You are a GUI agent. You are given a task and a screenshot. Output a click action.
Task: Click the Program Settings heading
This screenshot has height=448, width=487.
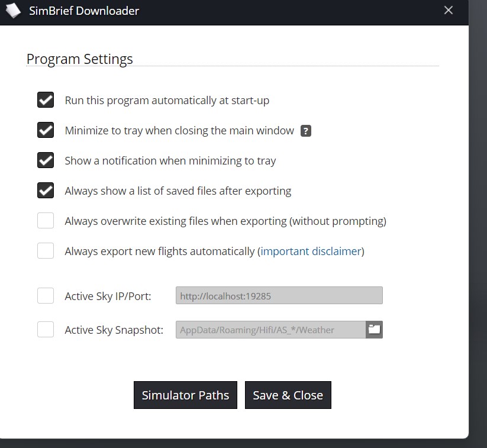[80, 59]
